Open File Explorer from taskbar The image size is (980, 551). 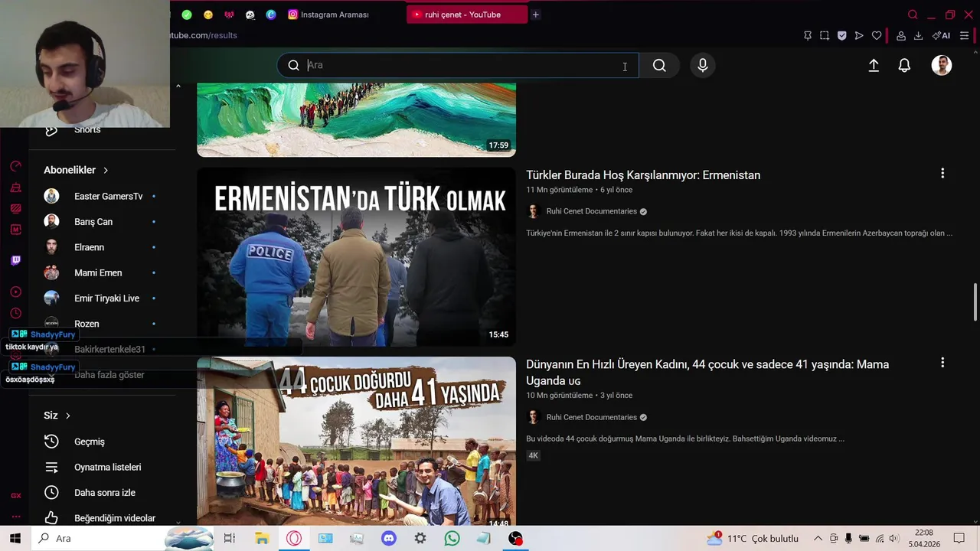pos(262,539)
